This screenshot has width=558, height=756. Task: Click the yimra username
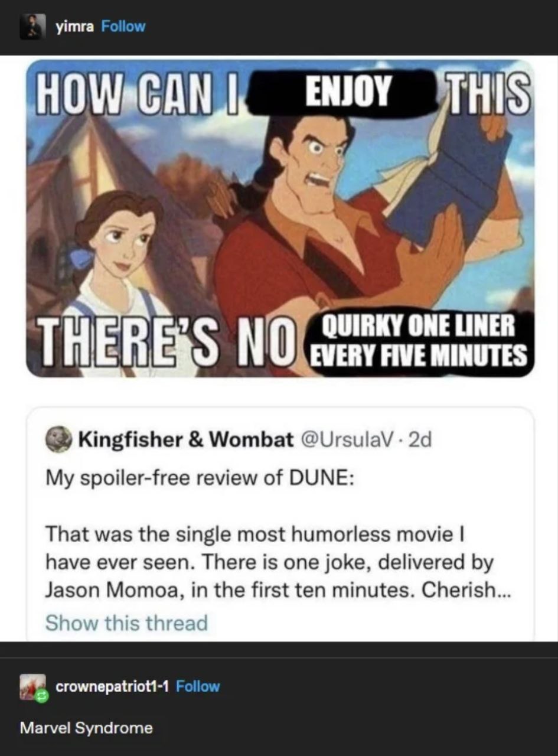(x=74, y=27)
